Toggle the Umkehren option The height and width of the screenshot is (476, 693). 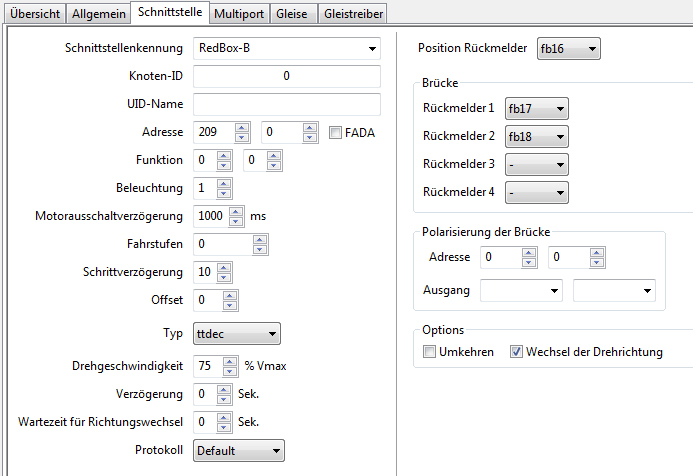coord(429,352)
